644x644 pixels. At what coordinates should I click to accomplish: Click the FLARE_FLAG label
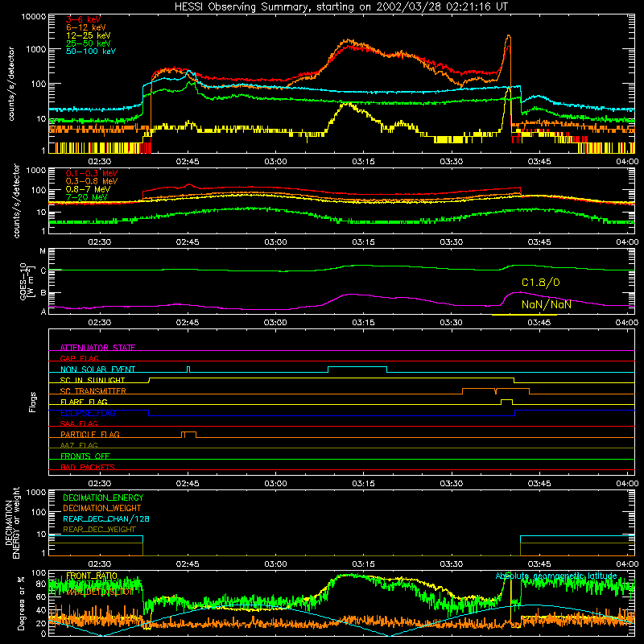(x=84, y=402)
